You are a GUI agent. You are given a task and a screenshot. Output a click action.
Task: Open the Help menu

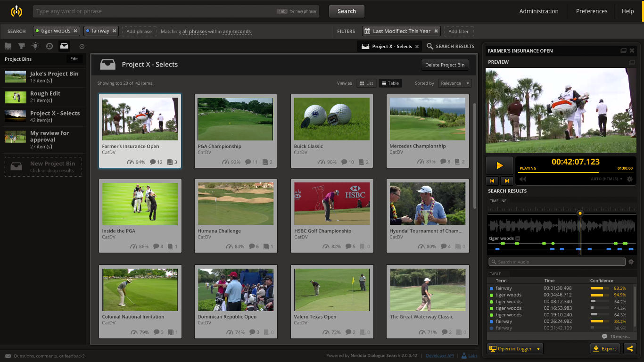(x=628, y=11)
